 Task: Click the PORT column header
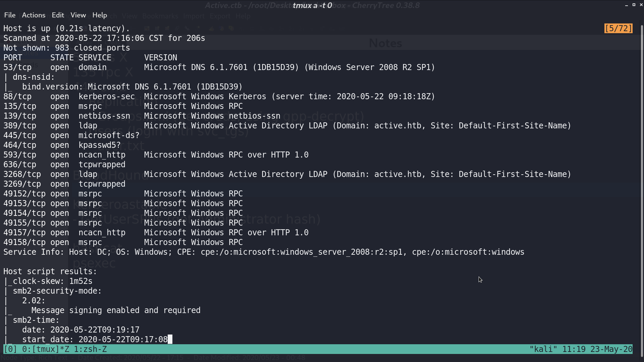click(x=13, y=58)
